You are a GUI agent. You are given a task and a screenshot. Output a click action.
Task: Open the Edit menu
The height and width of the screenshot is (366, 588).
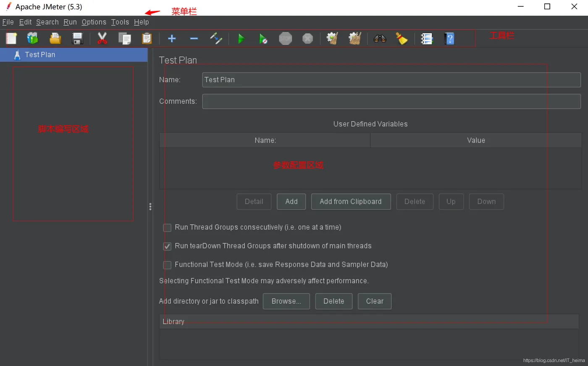coord(25,22)
